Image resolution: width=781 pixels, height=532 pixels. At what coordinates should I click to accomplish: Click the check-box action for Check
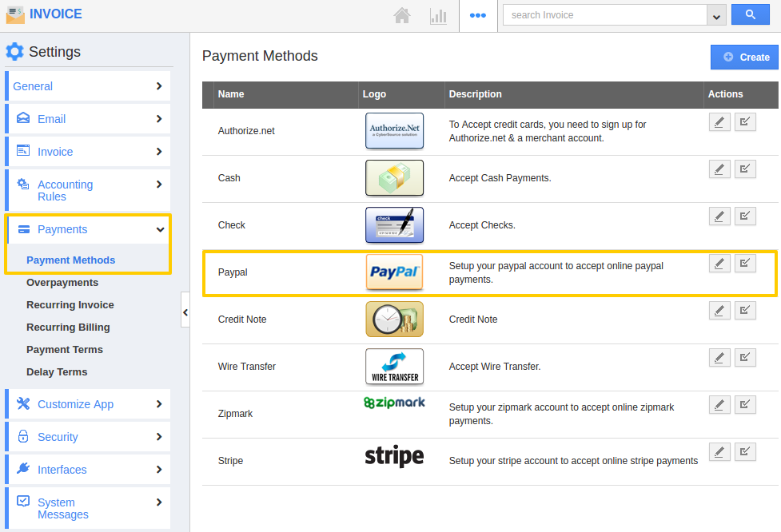745,216
